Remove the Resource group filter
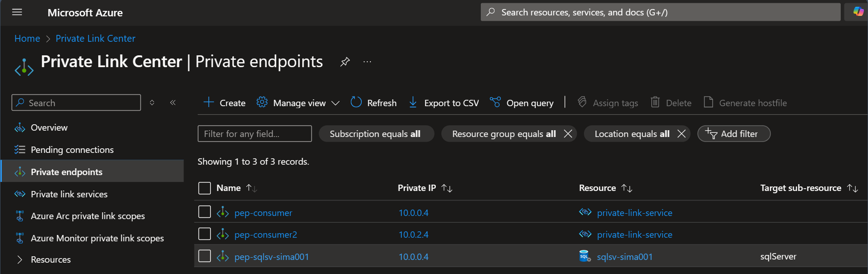This screenshot has height=274, width=868. pos(568,134)
